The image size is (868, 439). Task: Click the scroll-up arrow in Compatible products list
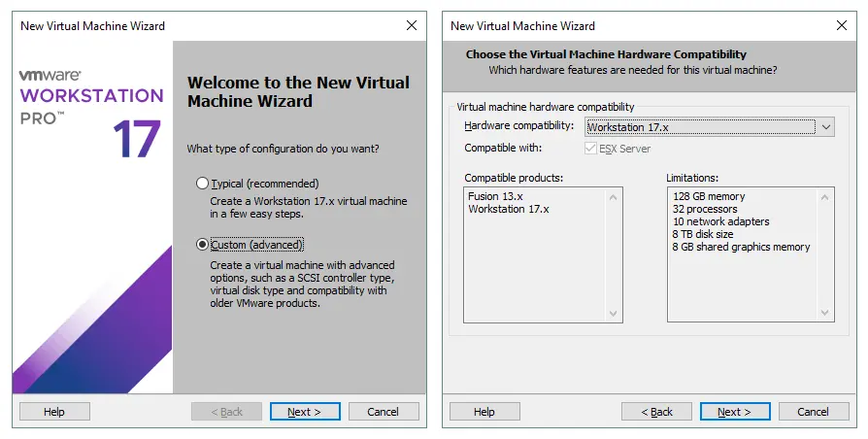tap(614, 197)
